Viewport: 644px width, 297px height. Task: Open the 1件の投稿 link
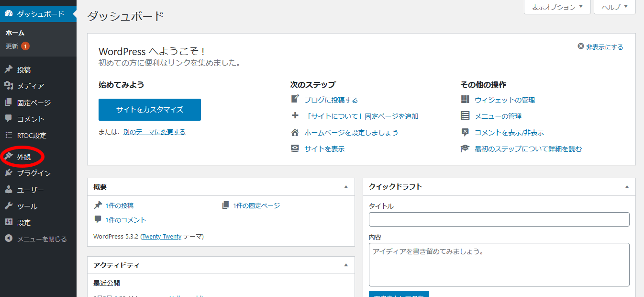(120, 205)
